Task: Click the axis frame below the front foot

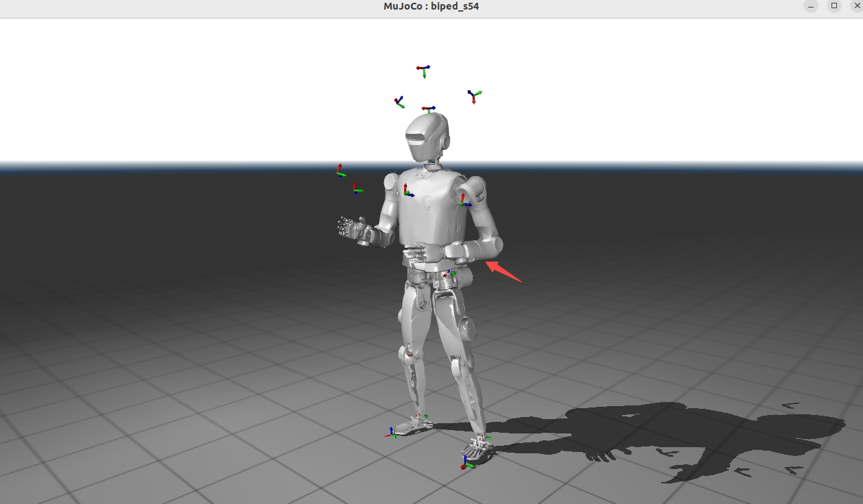Action: 467,463
